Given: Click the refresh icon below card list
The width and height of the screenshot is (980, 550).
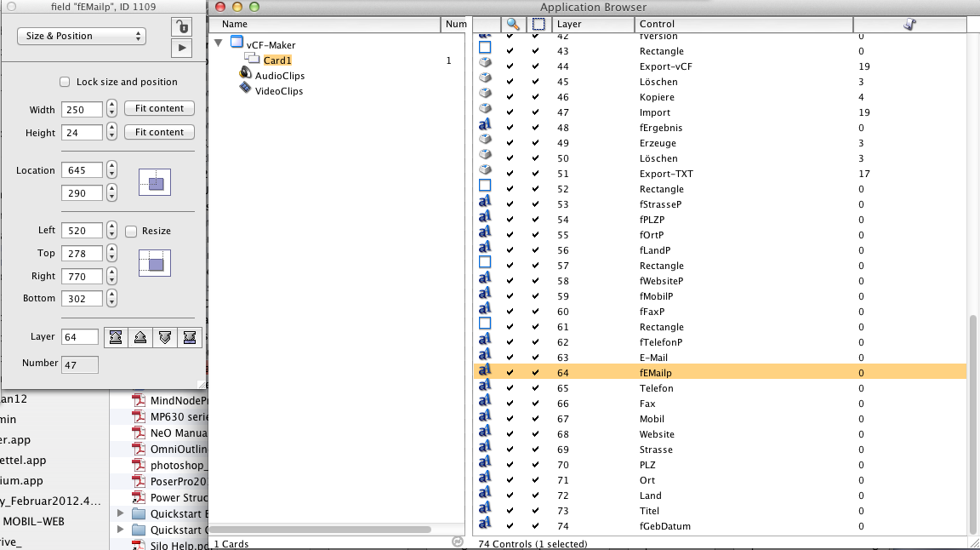Looking at the screenshot, I should point(457,541).
